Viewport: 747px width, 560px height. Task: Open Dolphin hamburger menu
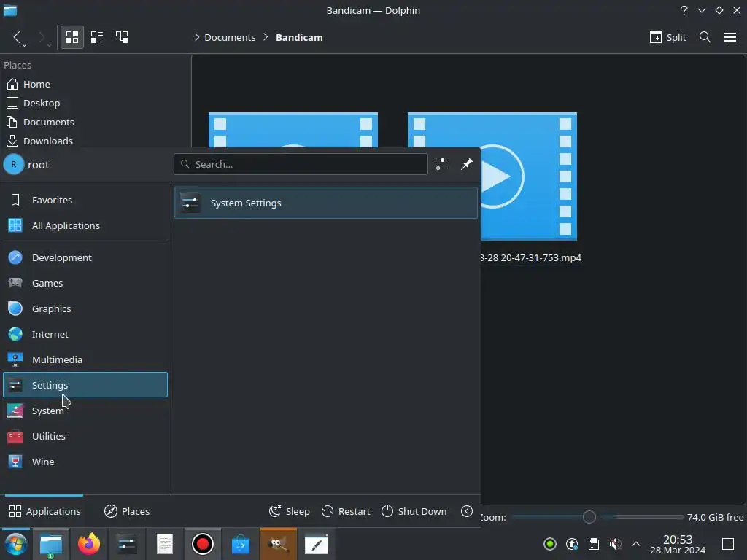730,37
